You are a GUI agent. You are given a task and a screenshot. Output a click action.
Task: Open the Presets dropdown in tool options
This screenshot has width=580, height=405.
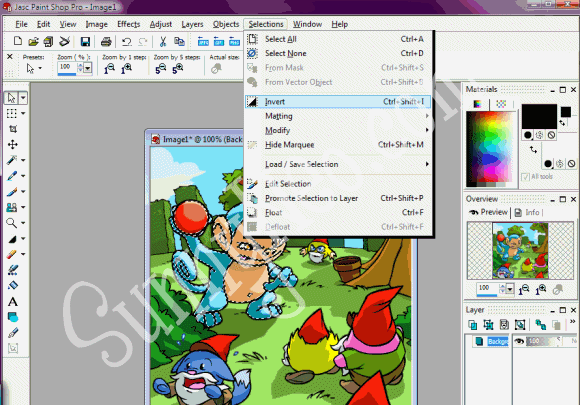(x=40, y=68)
